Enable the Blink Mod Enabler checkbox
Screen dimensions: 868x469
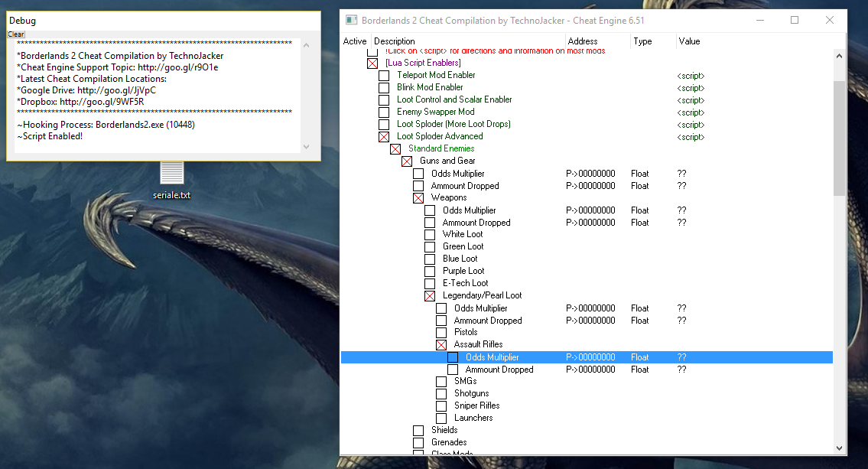(x=384, y=87)
